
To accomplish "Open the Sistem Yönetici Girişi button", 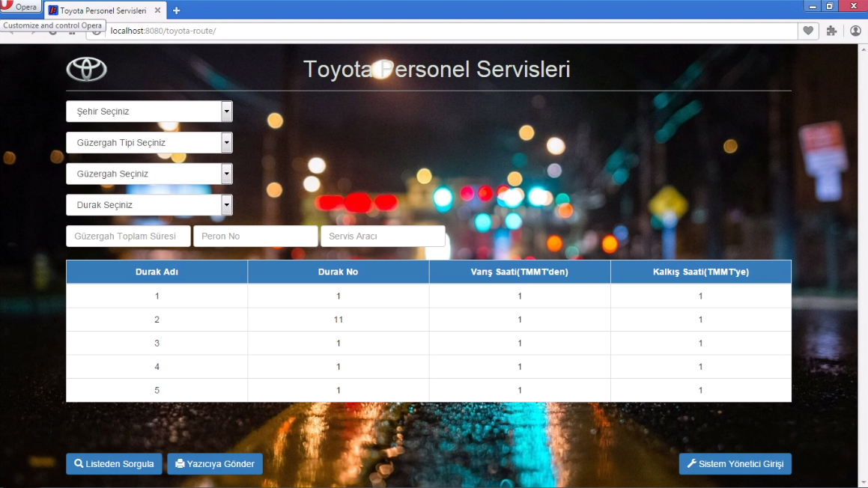I will (x=735, y=463).
